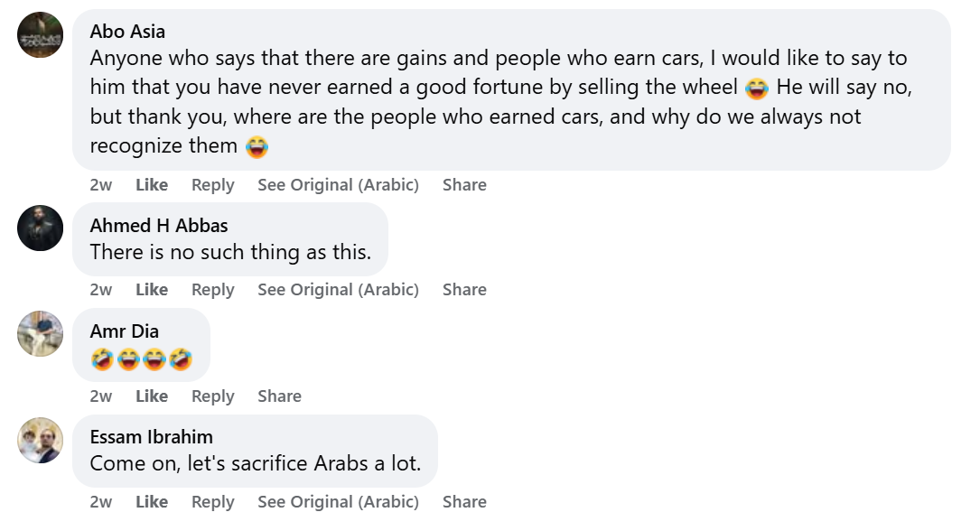Screen dimensions: 980x531
Task: Open Amr Dia's name link
Action: (125, 331)
